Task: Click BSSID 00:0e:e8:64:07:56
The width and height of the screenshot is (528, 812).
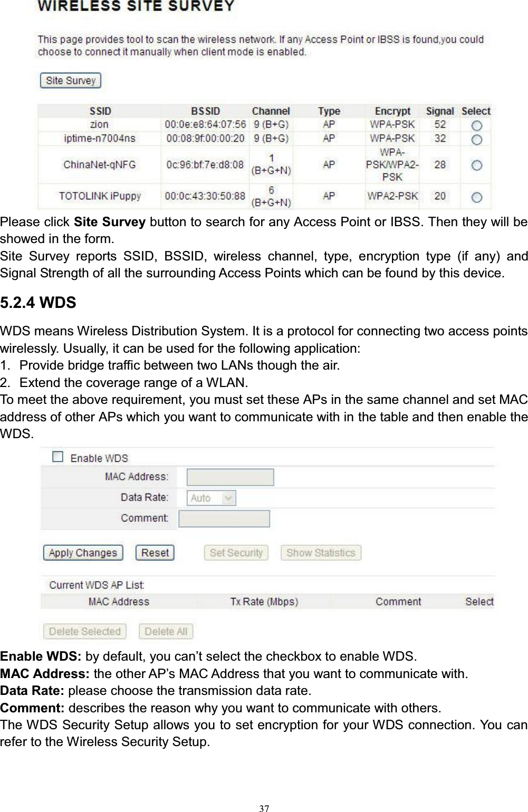Action: coord(205,124)
